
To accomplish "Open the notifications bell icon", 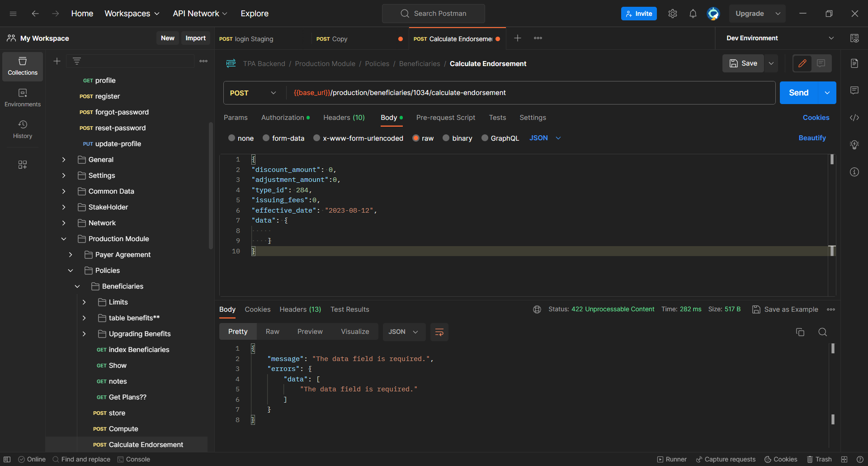I will click(693, 14).
